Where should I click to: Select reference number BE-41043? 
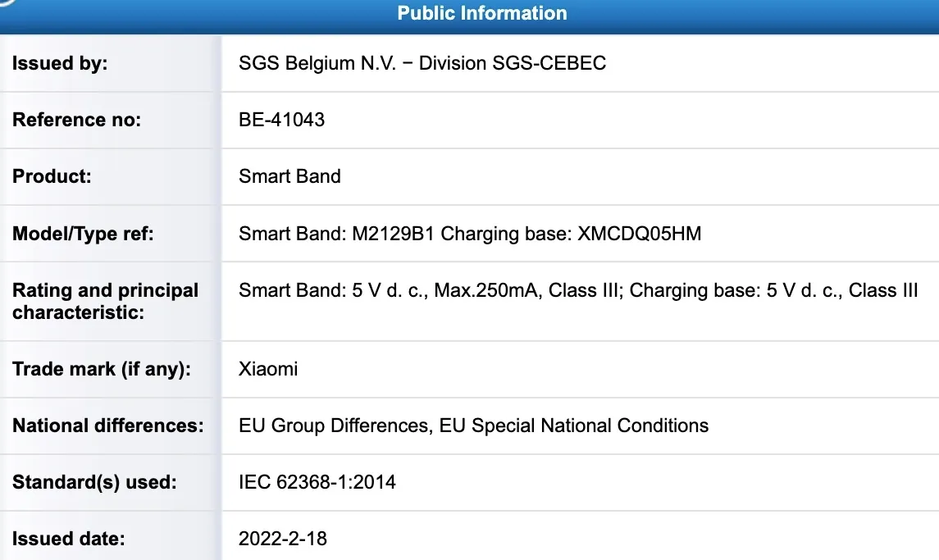coord(281,120)
